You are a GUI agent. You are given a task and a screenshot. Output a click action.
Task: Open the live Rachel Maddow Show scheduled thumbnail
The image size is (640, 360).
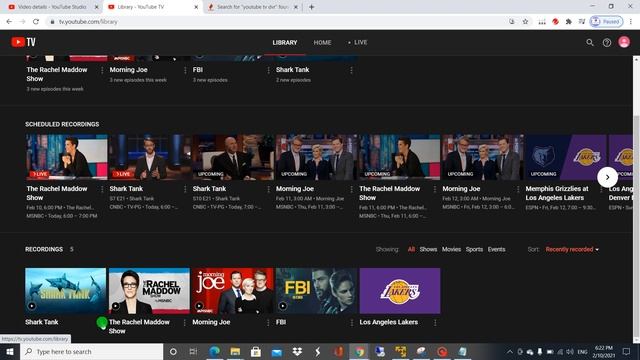click(x=67, y=157)
